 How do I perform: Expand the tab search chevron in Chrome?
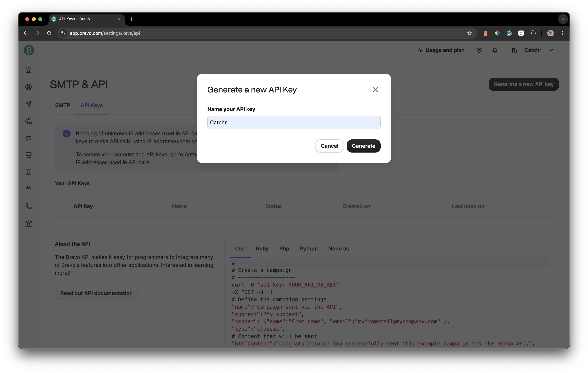[x=563, y=19]
